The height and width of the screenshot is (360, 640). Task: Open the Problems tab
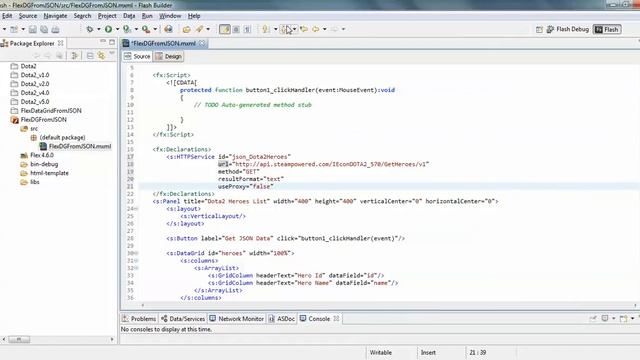pos(139,319)
